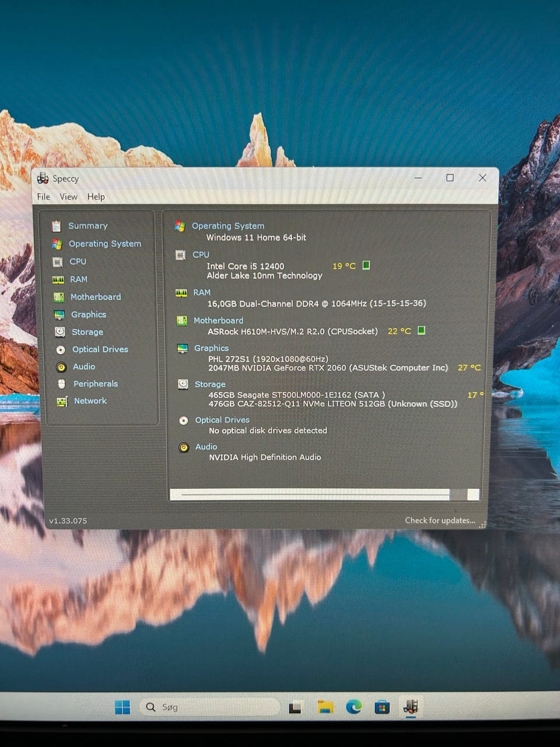Open the File menu

(43, 197)
